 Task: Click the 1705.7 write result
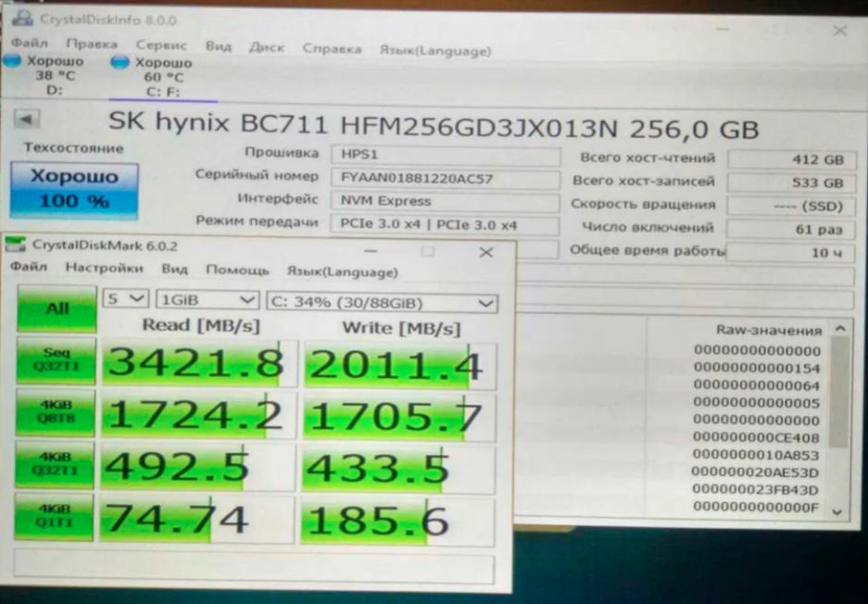(398, 417)
